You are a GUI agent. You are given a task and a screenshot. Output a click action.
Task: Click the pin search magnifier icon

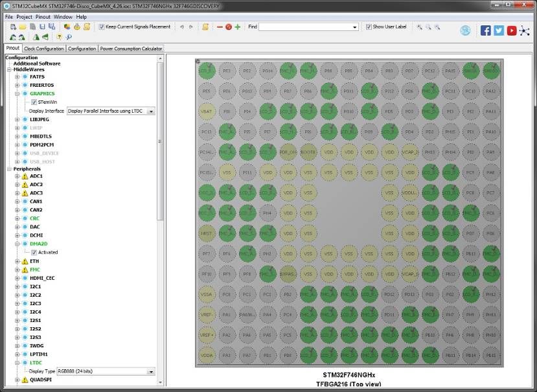point(69,37)
